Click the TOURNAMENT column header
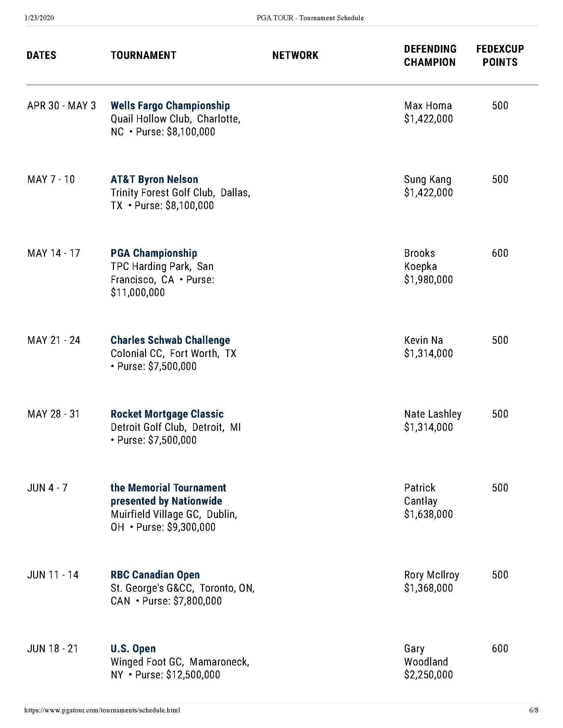Screen dimensions: 563x728 pyautogui.click(x=143, y=55)
